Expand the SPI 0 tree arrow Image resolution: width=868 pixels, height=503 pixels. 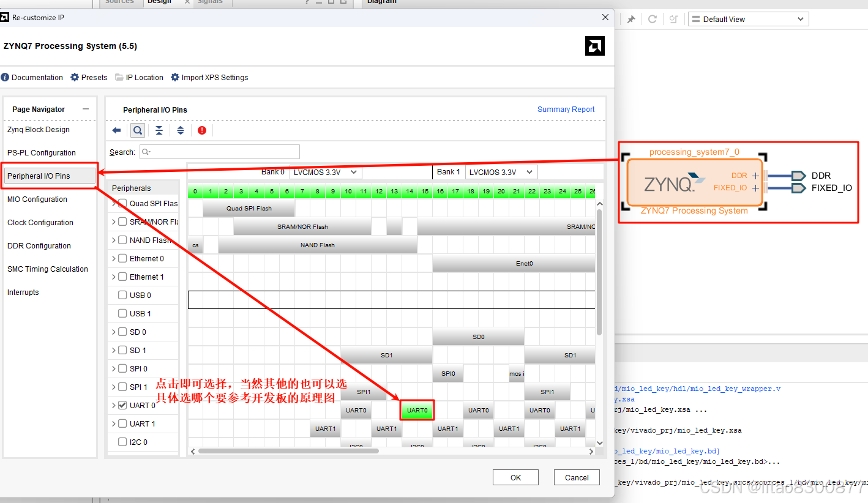pos(114,368)
